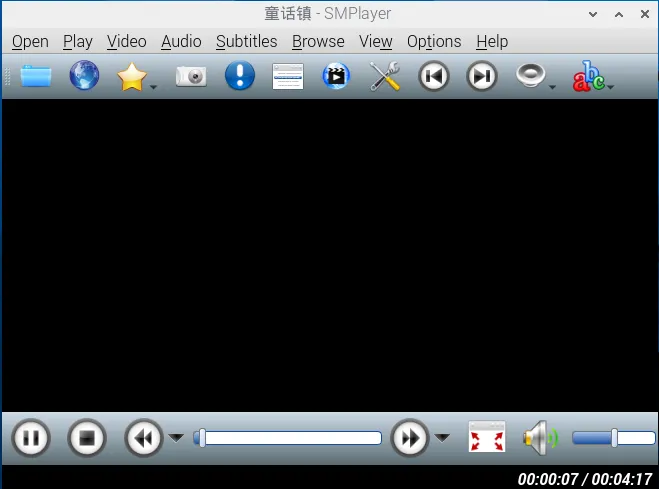Open the Audio menu

(x=181, y=41)
